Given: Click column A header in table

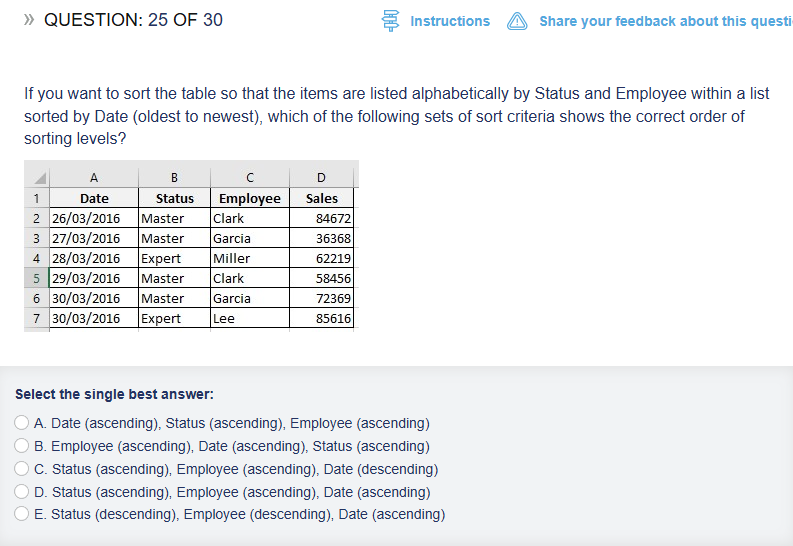Looking at the screenshot, I should (x=94, y=178).
